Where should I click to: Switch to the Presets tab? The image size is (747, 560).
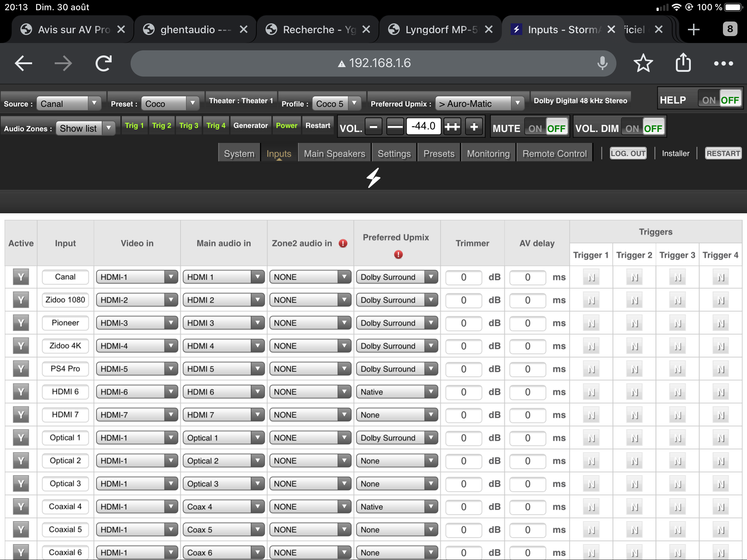[439, 153]
